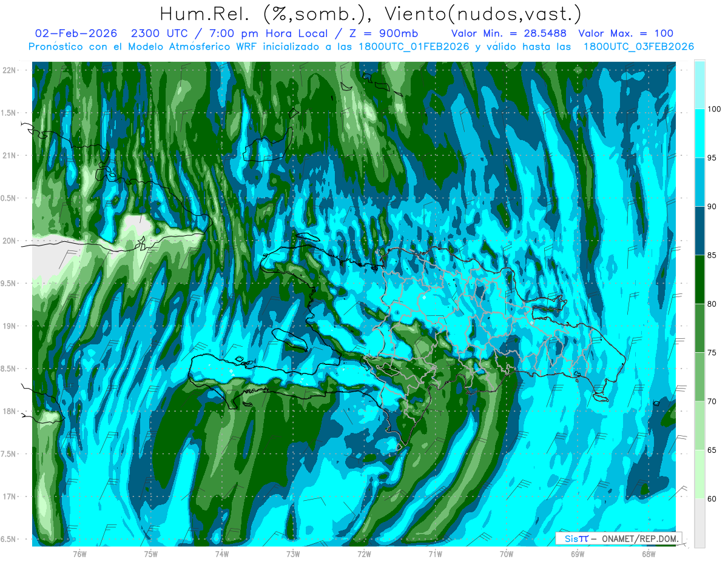Image resolution: width=728 pixels, height=562 pixels.
Task: Click the '22N' latitude label
Action: [x=9, y=70]
